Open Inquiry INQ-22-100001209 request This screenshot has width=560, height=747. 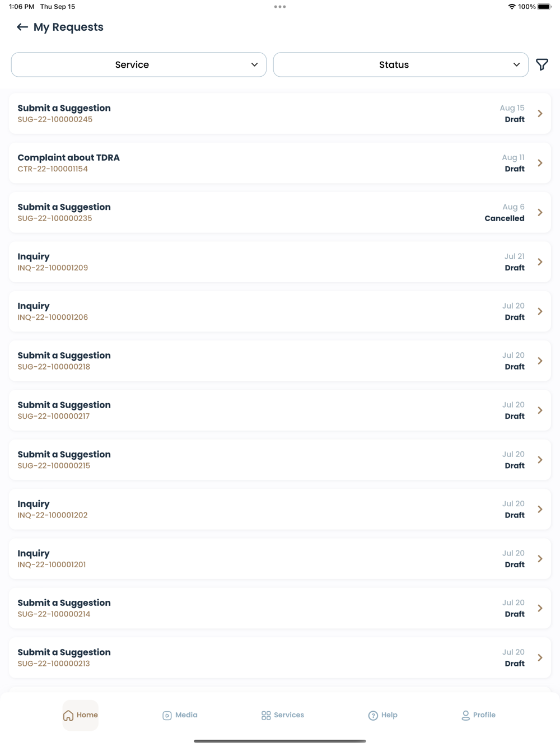click(x=280, y=262)
